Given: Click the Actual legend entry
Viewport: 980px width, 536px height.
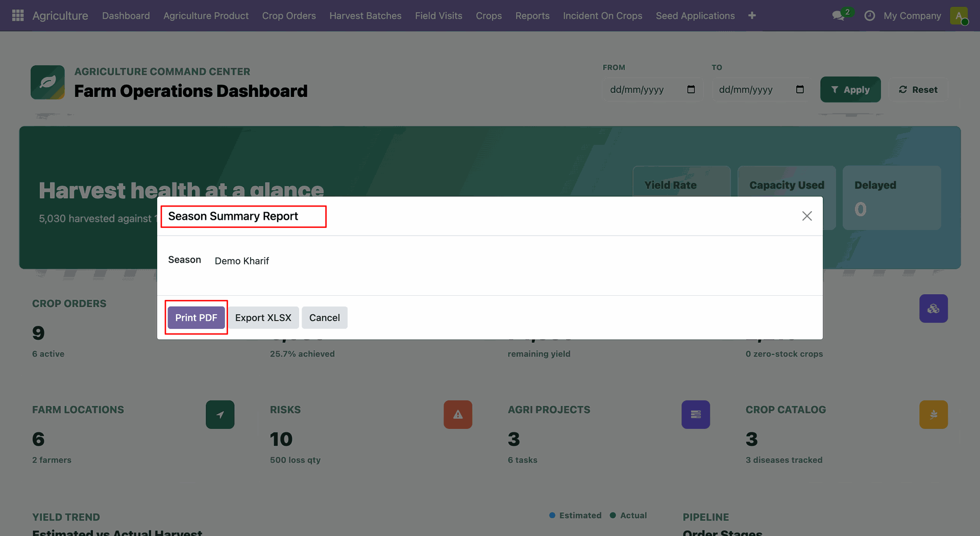Looking at the screenshot, I should (x=628, y=516).
